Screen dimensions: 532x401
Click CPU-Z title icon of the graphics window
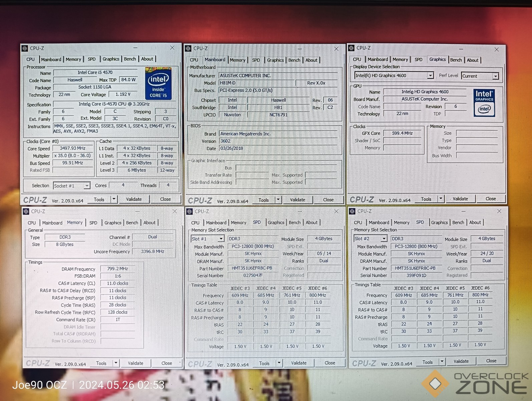click(x=351, y=48)
